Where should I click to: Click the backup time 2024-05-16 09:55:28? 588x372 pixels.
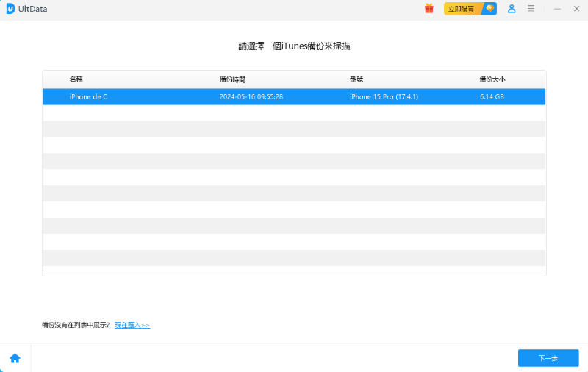tap(251, 97)
